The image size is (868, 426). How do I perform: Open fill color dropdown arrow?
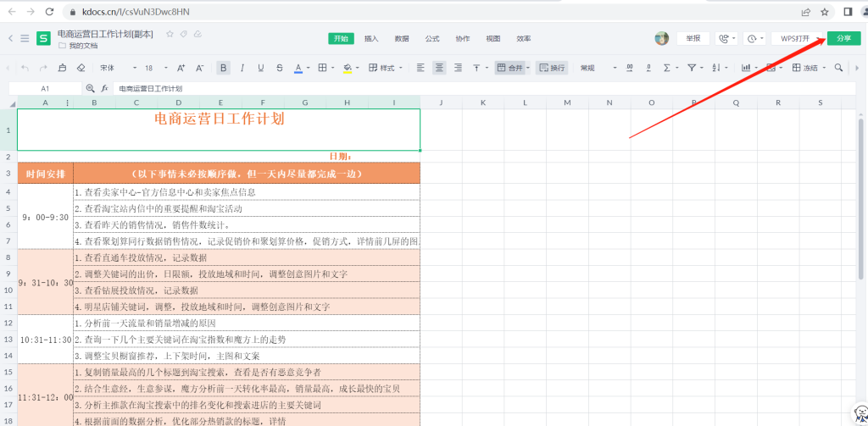click(358, 68)
